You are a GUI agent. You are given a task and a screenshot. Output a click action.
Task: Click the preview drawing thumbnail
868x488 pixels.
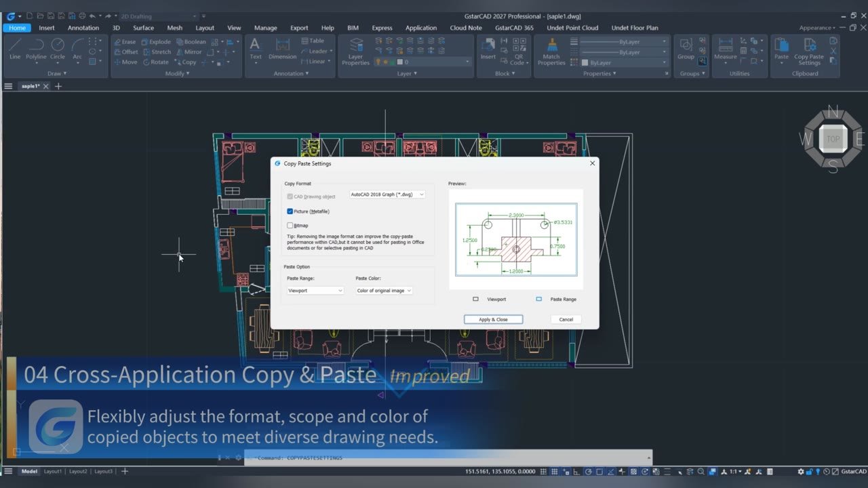pyautogui.click(x=516, y=239)
